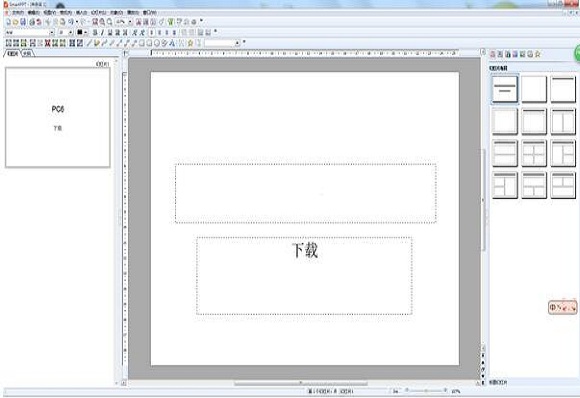Apply the Title Slide layout thumbnail

pos(505,89)
